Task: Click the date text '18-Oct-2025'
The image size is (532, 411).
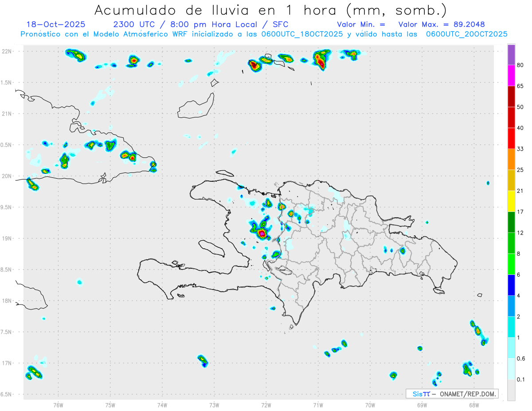Action: pos(56,24)
